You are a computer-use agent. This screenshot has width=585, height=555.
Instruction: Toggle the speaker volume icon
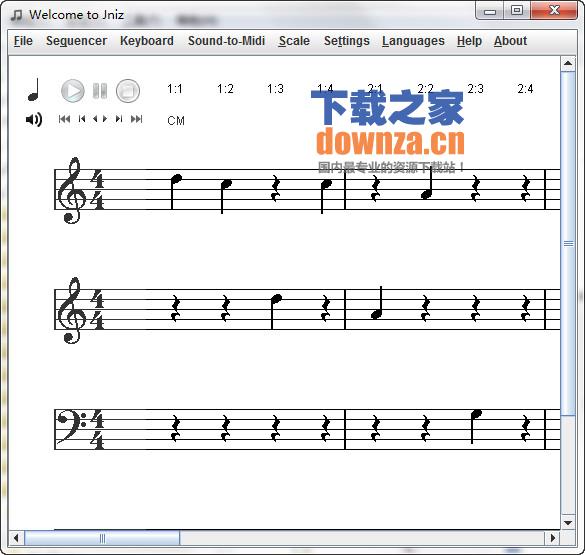pyautogui.click(x=34, y=119)
